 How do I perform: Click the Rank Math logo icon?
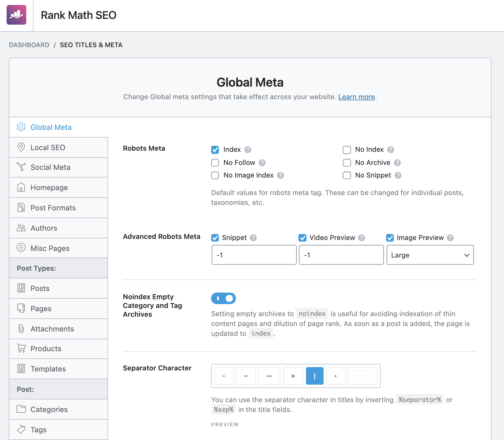[16, 15]
